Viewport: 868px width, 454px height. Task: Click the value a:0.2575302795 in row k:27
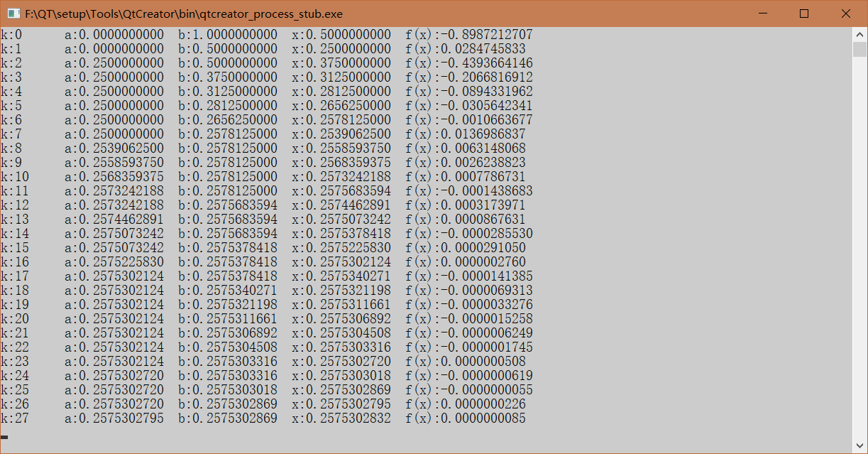114,418
